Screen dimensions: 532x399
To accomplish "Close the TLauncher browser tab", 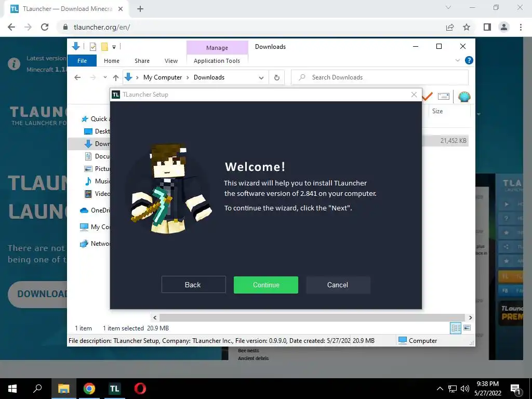I will click(121, 9).
